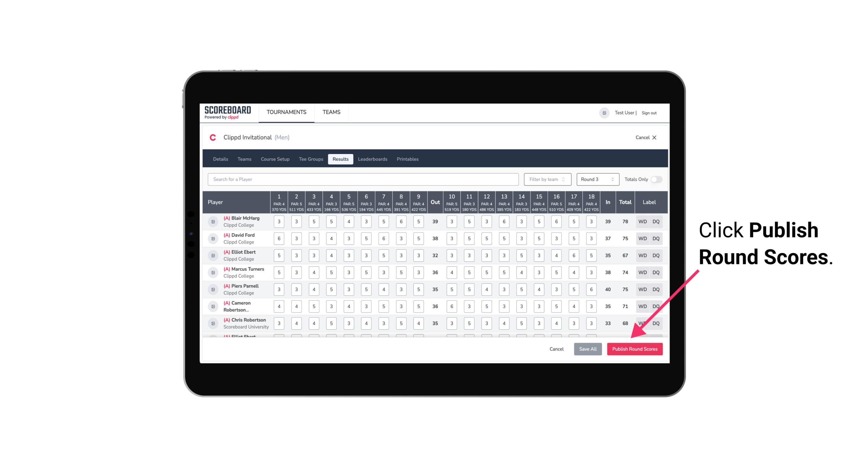This screenshot has width=868, height=467.
Task: Toggle WD status for Piers Parnell
Action: click(642, 289)
